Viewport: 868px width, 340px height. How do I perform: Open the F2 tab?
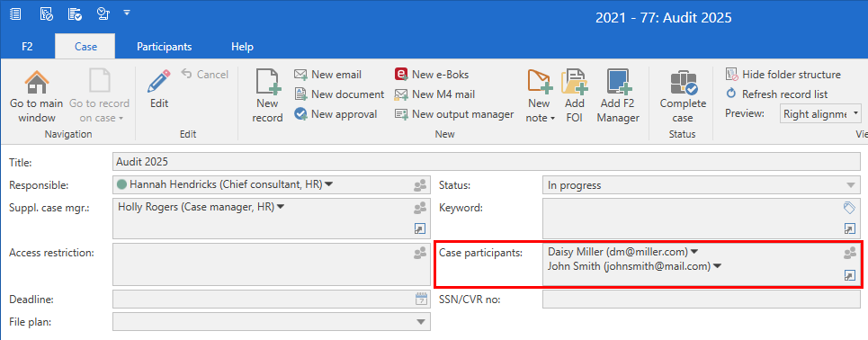click(x=27, y=47)
